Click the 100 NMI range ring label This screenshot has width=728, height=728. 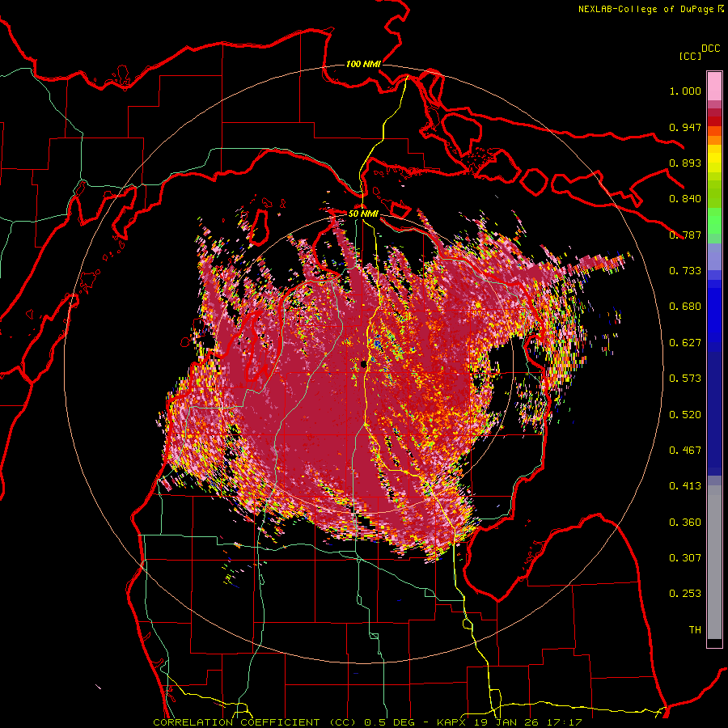363,64
